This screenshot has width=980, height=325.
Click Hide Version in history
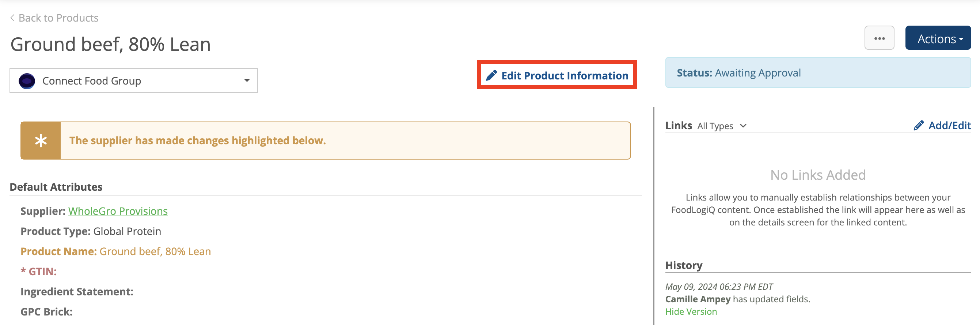click(691, 311)
